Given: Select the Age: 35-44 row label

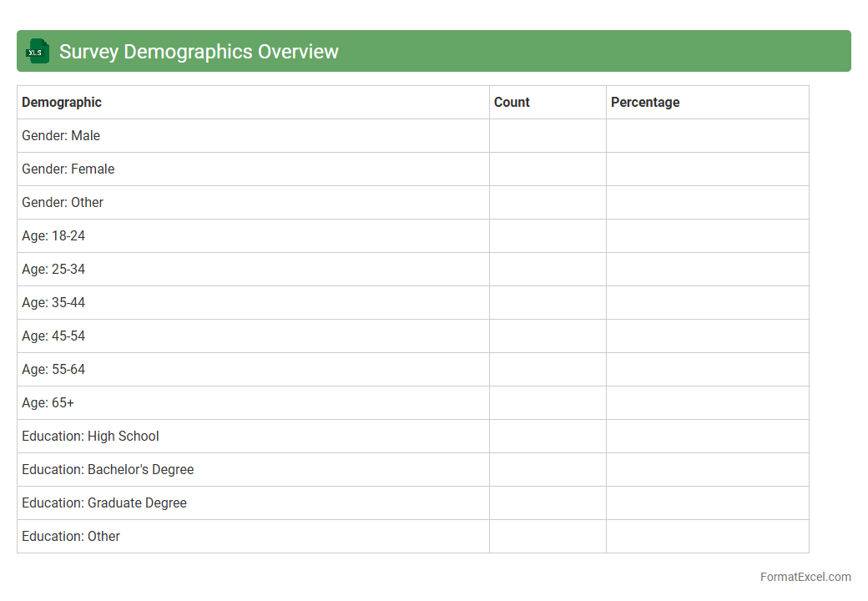Looking at the screenshot, I should [53, 302].
